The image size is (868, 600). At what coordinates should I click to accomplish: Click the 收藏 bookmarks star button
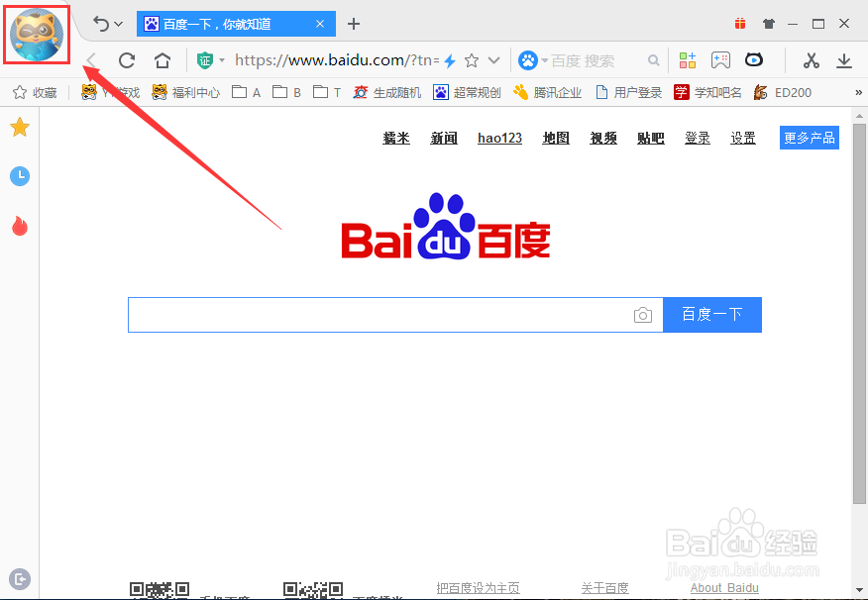[x=35, y=92]
